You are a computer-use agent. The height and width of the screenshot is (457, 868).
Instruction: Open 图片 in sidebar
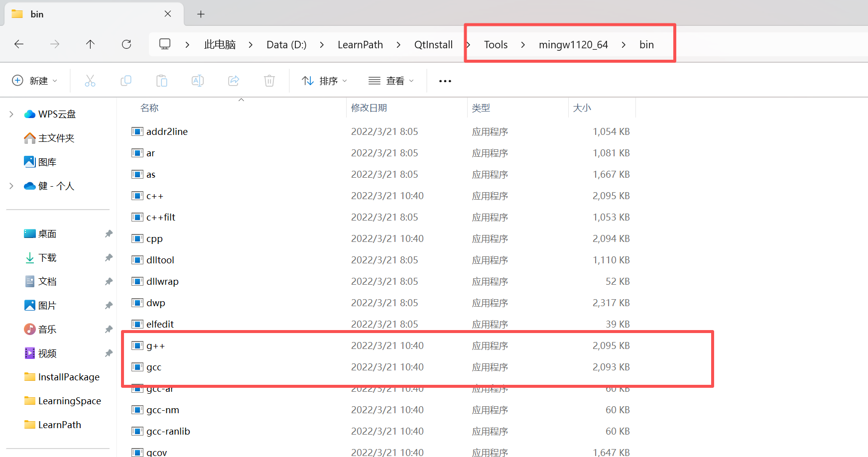coord(40,305)
